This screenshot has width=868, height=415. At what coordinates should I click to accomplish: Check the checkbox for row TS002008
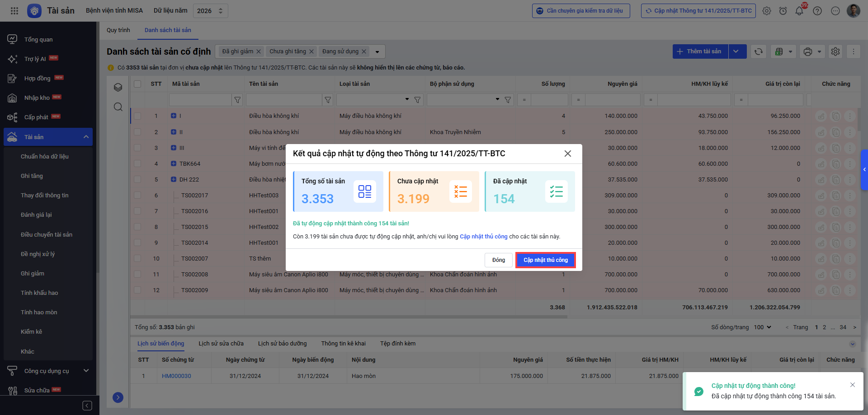click(137, 275)
